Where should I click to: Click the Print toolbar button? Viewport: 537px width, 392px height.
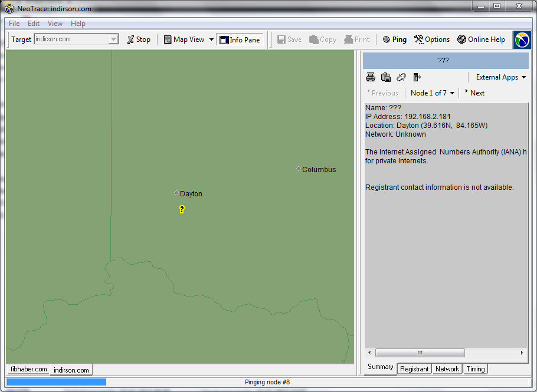click(x=357, y=39)
